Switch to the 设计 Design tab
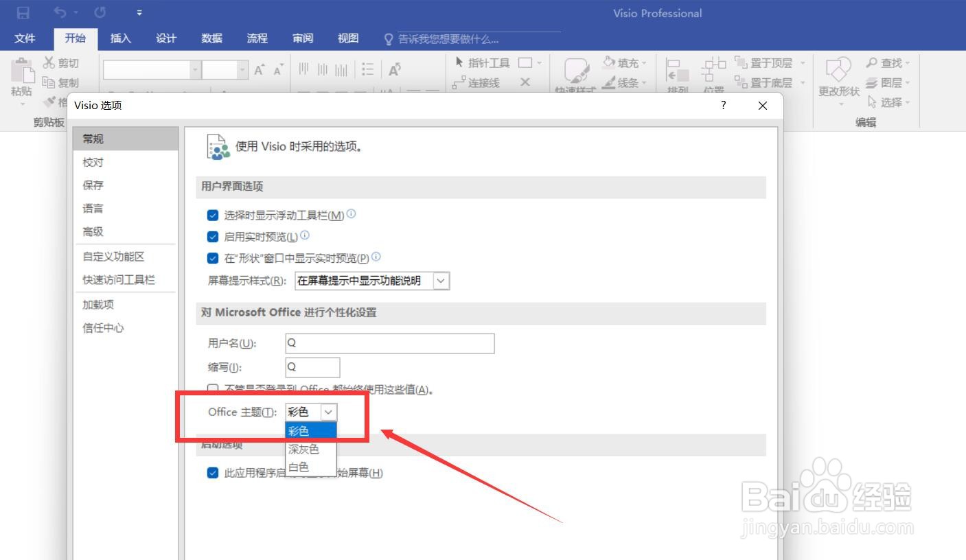 pyautogui.click(x=166, y=38)
